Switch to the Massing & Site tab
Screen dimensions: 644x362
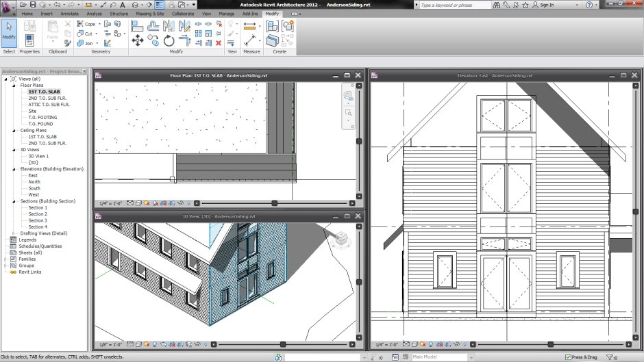pos(150,14)
